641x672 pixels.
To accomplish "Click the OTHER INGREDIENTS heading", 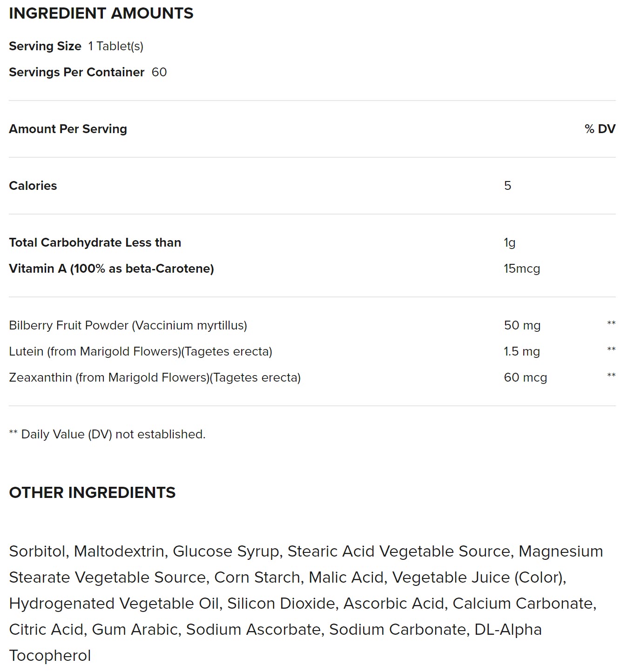I will pos(92,492).
